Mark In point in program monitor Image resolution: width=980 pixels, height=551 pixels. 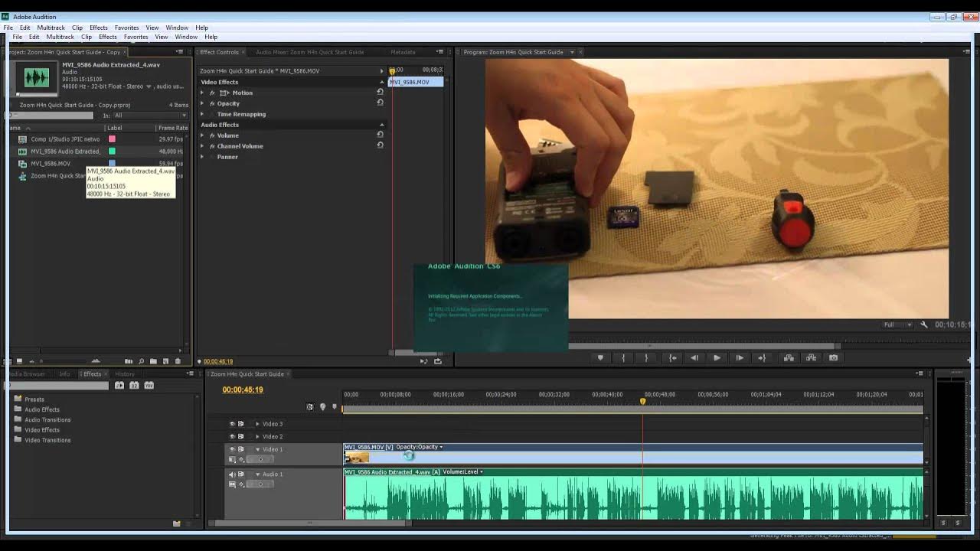[623, 357]
